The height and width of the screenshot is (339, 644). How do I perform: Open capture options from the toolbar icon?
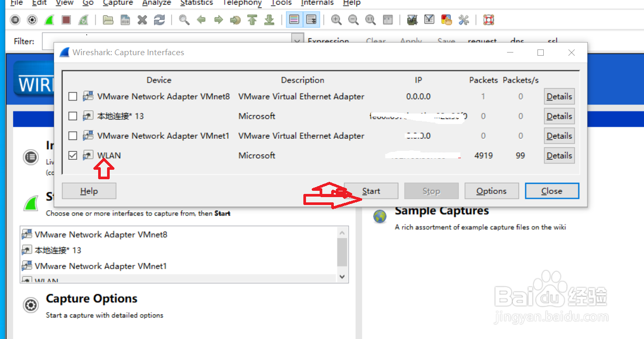click(x=32, y=20)
